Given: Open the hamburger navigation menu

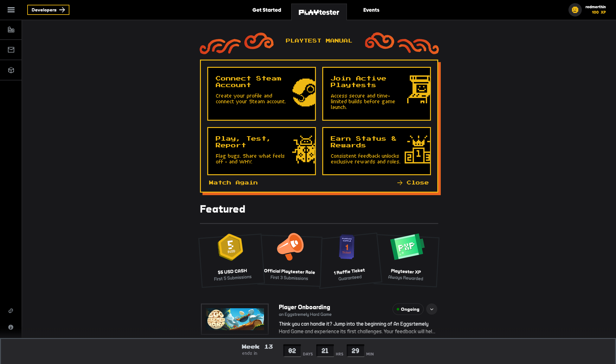Looking at the screenshot, I should point(11,10).
